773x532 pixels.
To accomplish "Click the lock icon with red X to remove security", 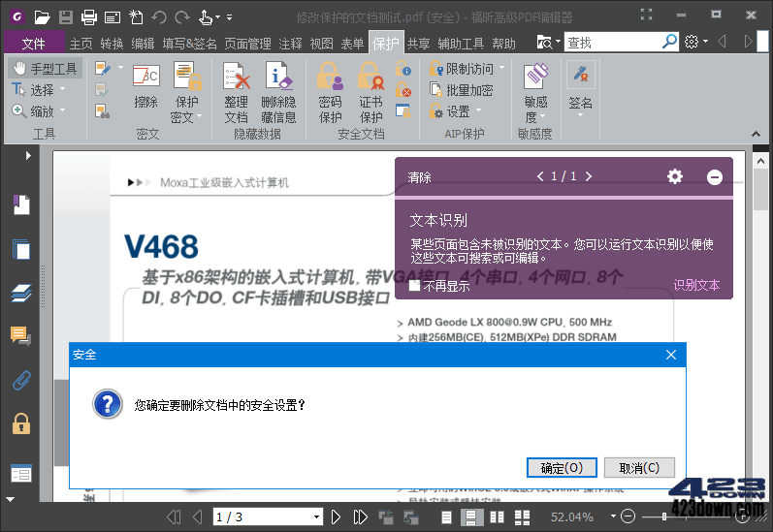I will (403, 89).
